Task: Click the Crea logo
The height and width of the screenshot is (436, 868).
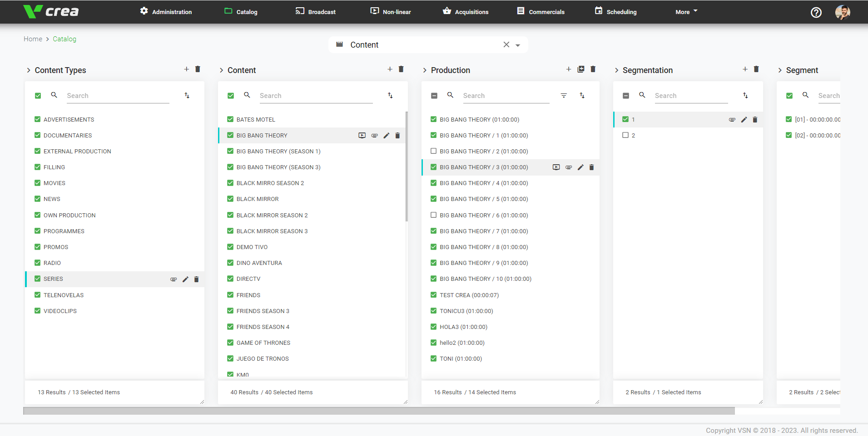Action: (x=51, y=11)
